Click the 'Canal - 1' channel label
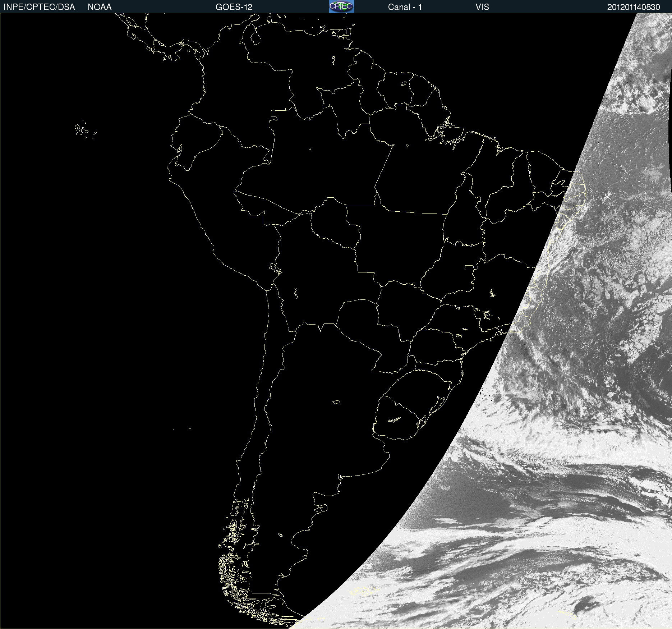The width and height of the screenshot is (672, 629). [405, 7]
